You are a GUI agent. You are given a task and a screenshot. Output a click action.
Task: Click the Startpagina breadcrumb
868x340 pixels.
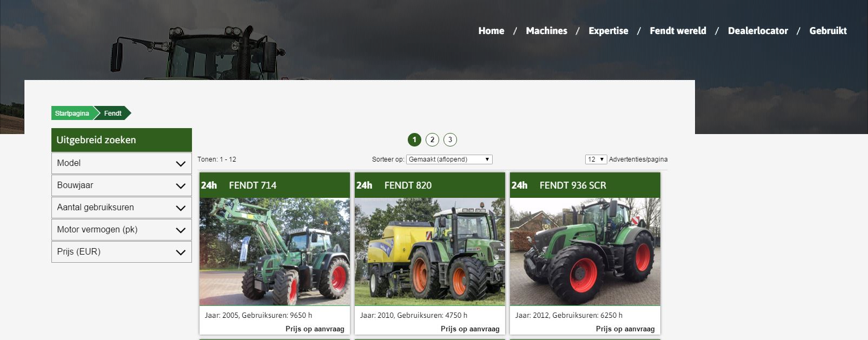[x=72, y=114]
